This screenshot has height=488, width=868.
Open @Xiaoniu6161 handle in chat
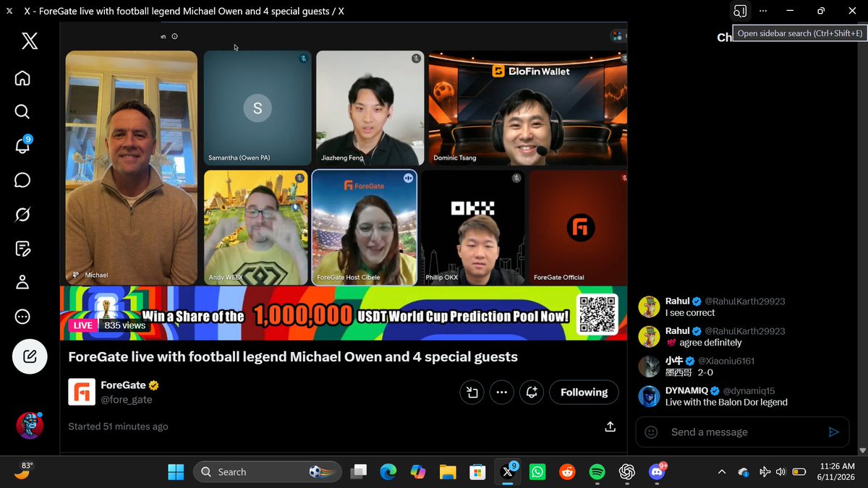726,361
